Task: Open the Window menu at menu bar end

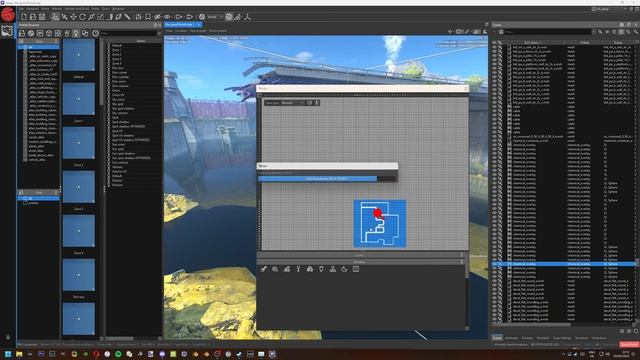Action: 118,9
